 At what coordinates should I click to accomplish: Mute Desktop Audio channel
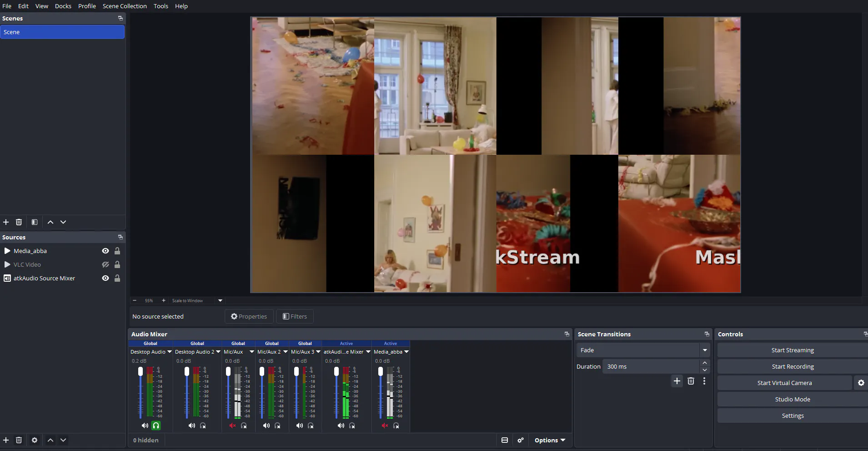point(145,426)
